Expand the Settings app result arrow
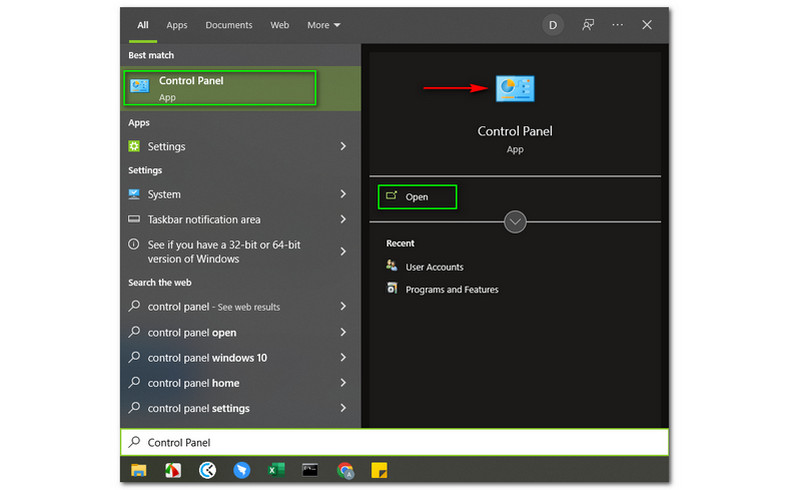The image size is (800, 490). pos(343,147)
